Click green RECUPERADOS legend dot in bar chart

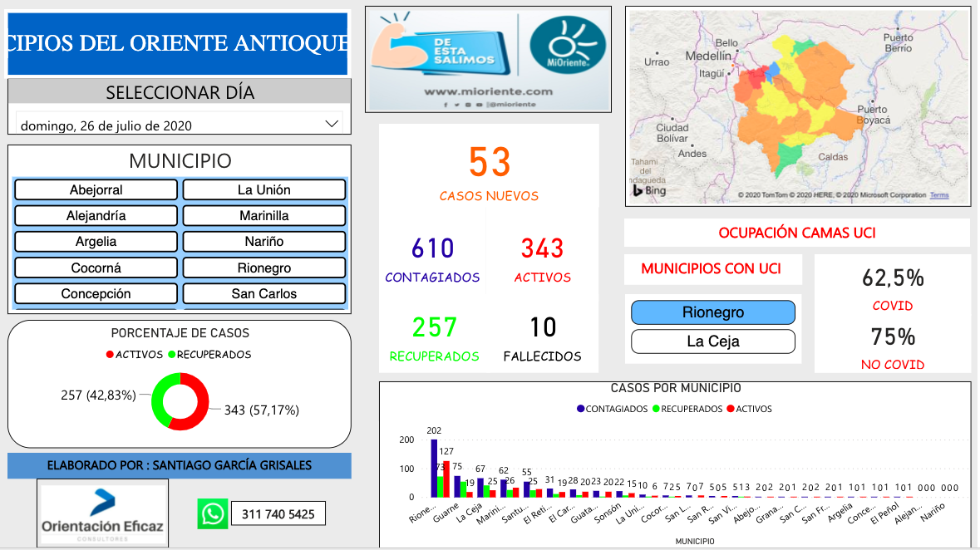[x=656, y=409]
